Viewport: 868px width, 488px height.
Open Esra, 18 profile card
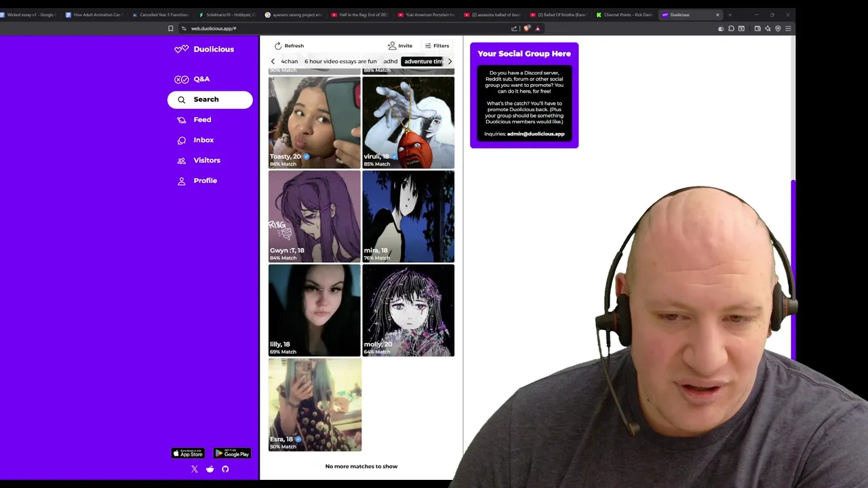(x=315, y=405)
